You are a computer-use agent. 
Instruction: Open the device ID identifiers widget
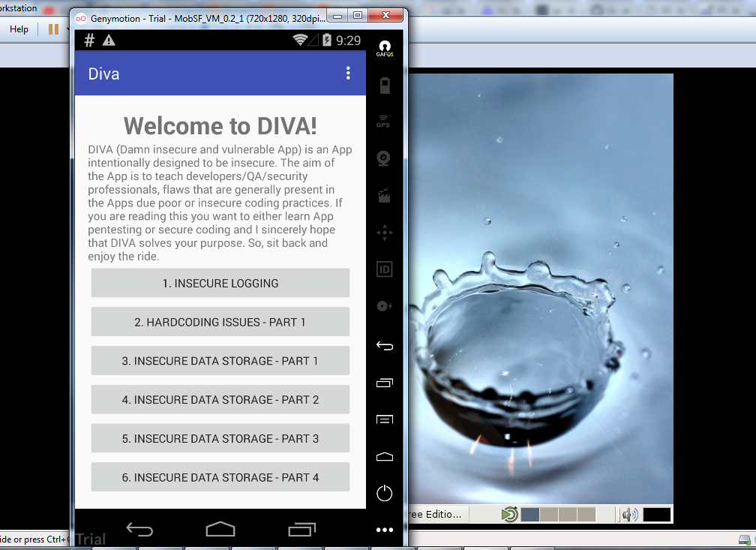(384, 269)
